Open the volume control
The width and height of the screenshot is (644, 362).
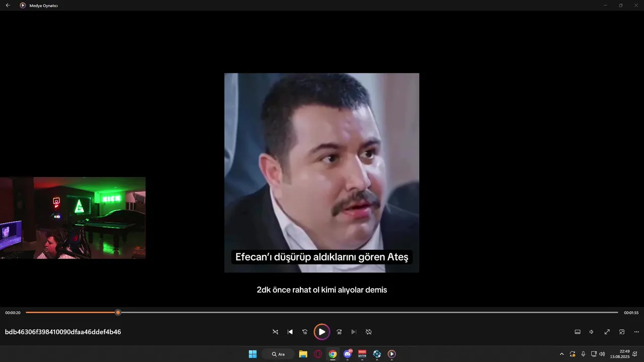pos(592,332)
